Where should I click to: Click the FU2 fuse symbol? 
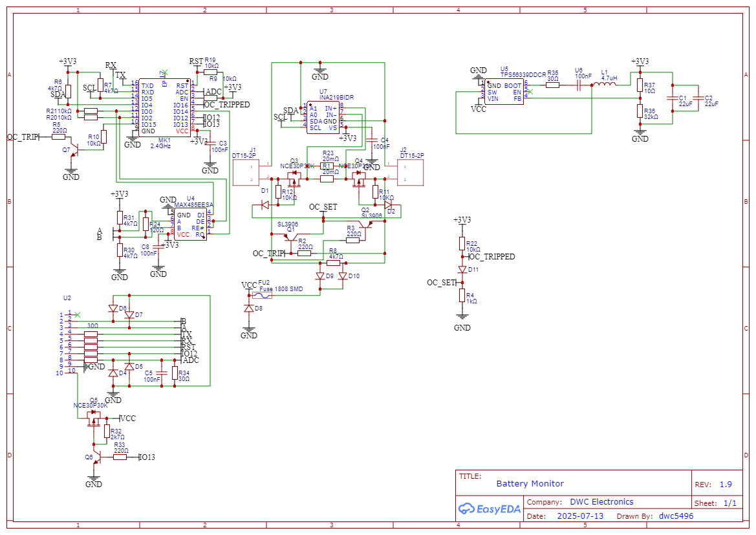point(261,295)
